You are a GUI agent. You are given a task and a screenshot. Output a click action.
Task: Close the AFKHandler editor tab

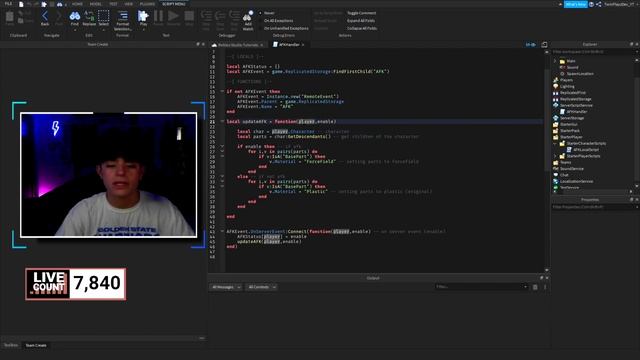(x=303, y=44)
